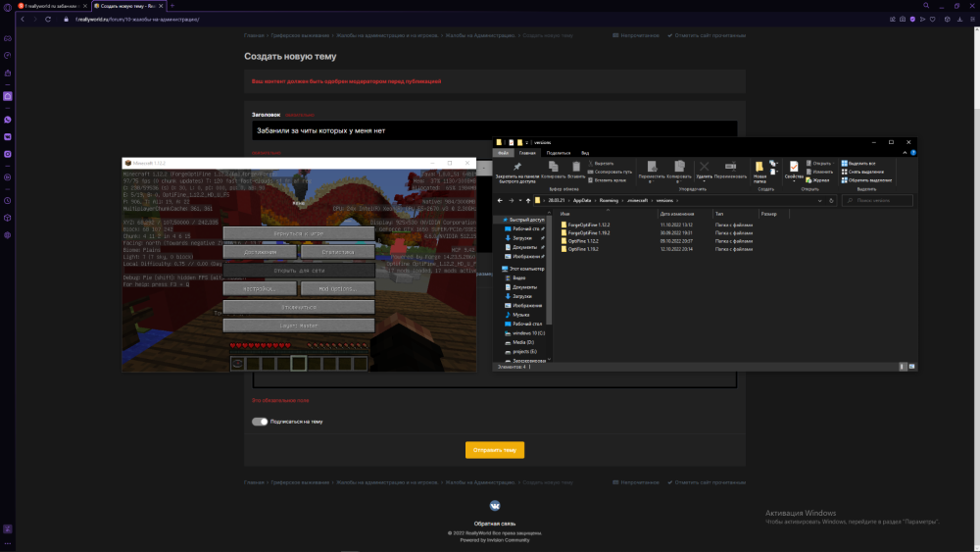Viewport: 980px width, 552px height.
Task: Expand Копировать в dropdown in Explorer organize group
Action: tap(679, 182)
